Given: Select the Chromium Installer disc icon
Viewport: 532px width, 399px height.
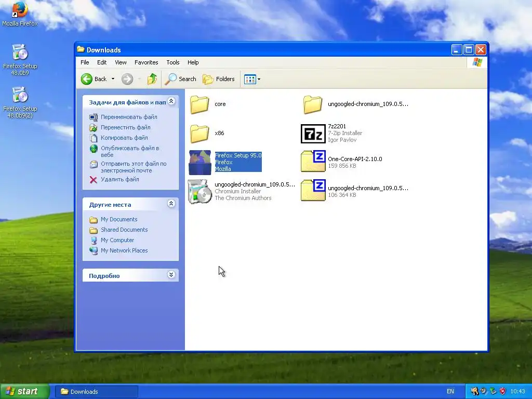Looking at the screenshot, I should tap(200, 191).
